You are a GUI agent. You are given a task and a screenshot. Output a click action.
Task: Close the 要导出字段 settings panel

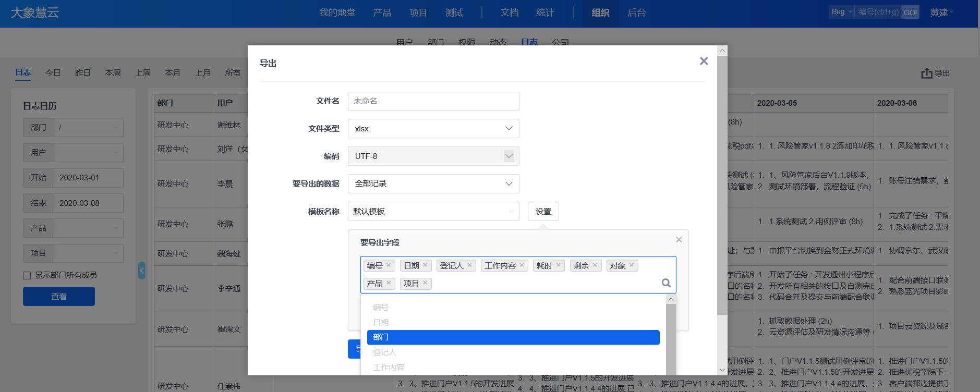(679, 240)
